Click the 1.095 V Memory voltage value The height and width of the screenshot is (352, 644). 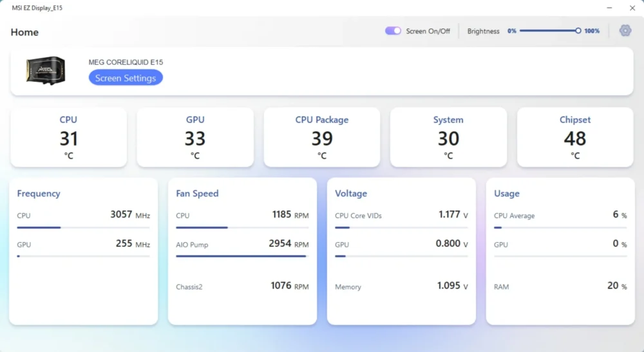coord(452,286)
